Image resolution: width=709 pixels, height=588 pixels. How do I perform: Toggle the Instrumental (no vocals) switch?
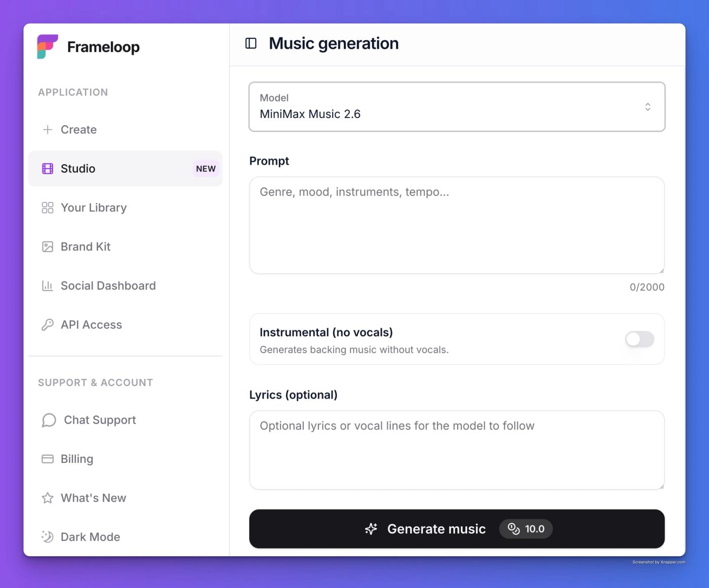point(640,339)
